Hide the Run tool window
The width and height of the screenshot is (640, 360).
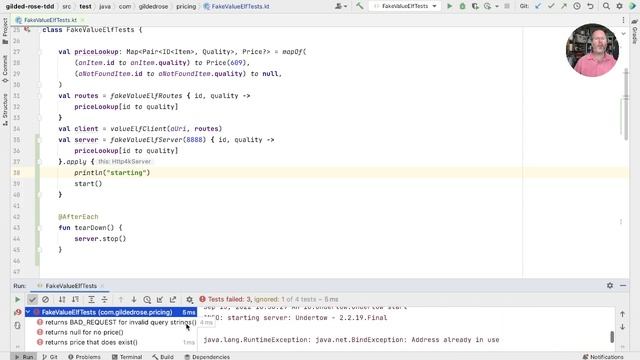[x=623, y=286]
